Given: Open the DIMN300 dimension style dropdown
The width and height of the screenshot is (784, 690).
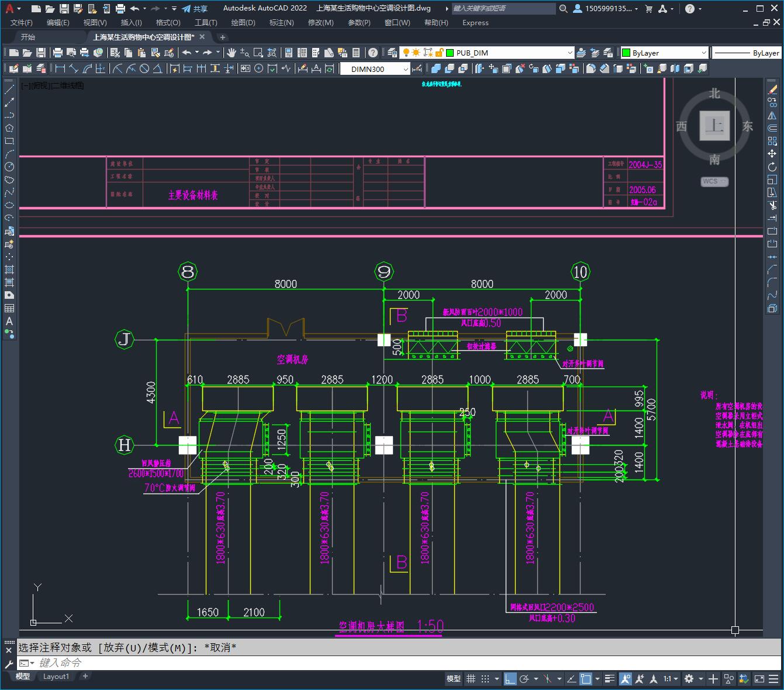Looking at the screenshot, I should pos(406,69).
